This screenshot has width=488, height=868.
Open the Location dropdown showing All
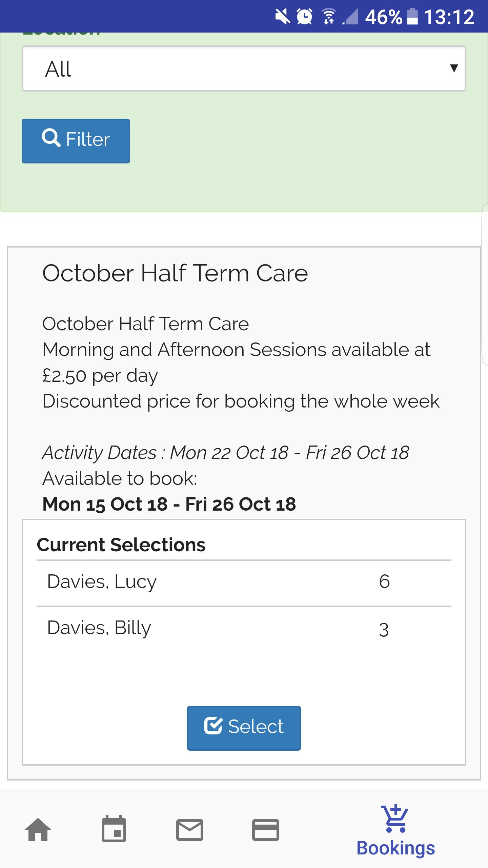pyautogui.click(x=244, y=68)
